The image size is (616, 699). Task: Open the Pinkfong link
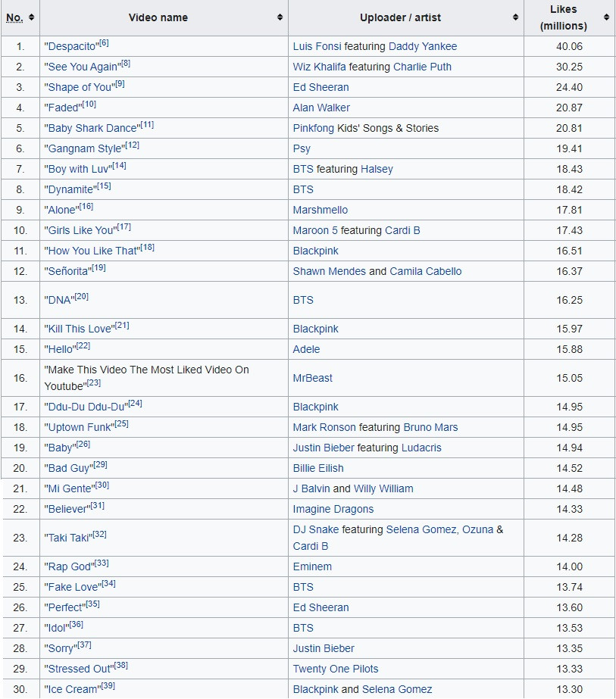(313, 129)
